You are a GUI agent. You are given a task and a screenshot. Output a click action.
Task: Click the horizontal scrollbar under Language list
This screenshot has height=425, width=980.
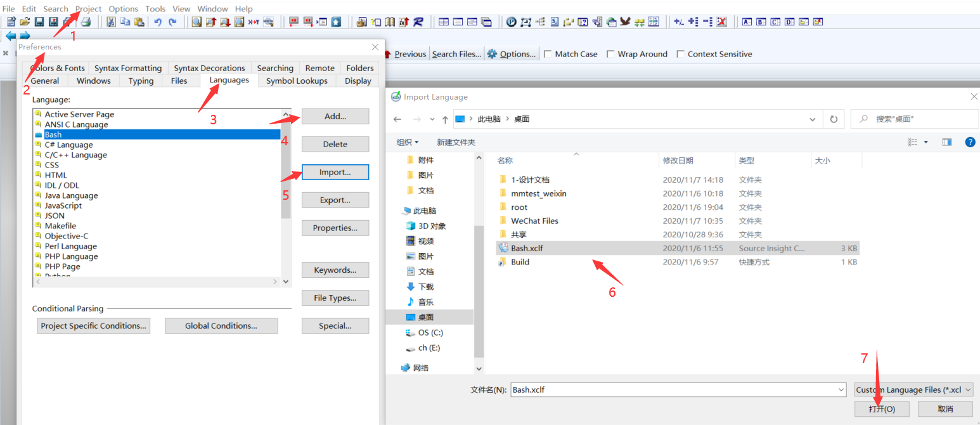coord(157,282)
